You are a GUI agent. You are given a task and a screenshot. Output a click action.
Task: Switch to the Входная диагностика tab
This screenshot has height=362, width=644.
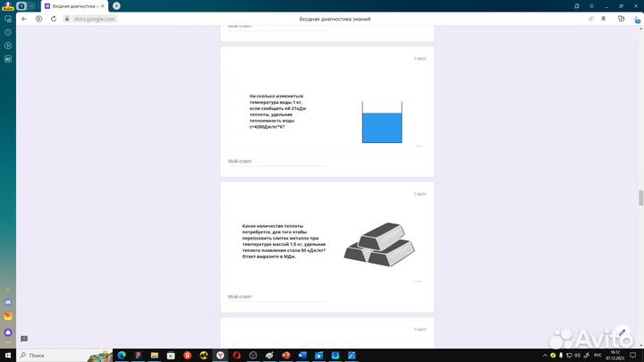click(74, 6)
